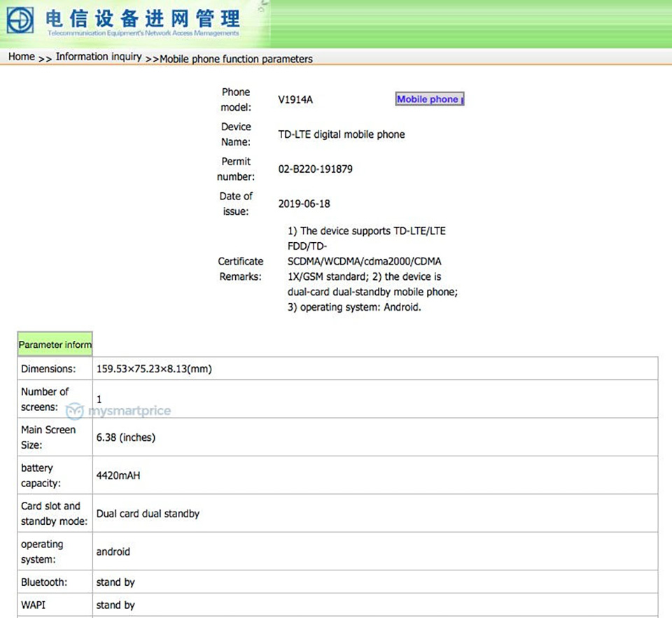
Task: Select the dimensions value 159.53×75.23×8.13(mm)
Action: click(x=154, y=369)
